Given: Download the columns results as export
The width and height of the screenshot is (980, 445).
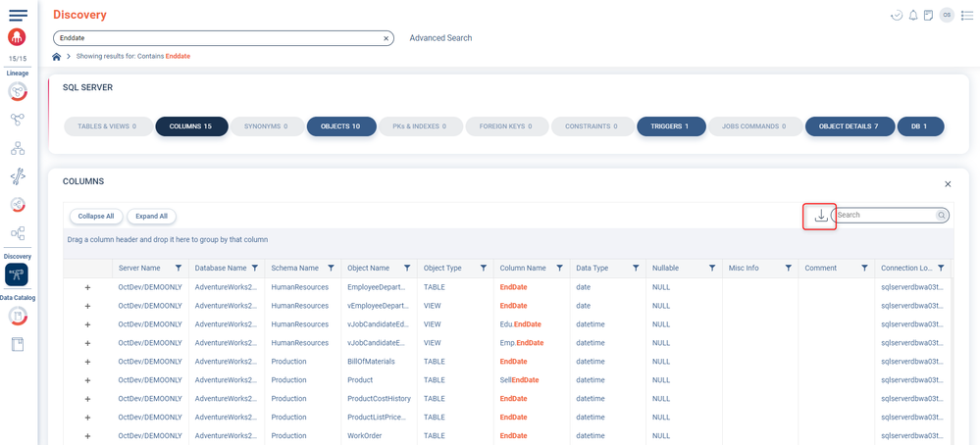Looking at the screenshot, I should coord(821,216).
